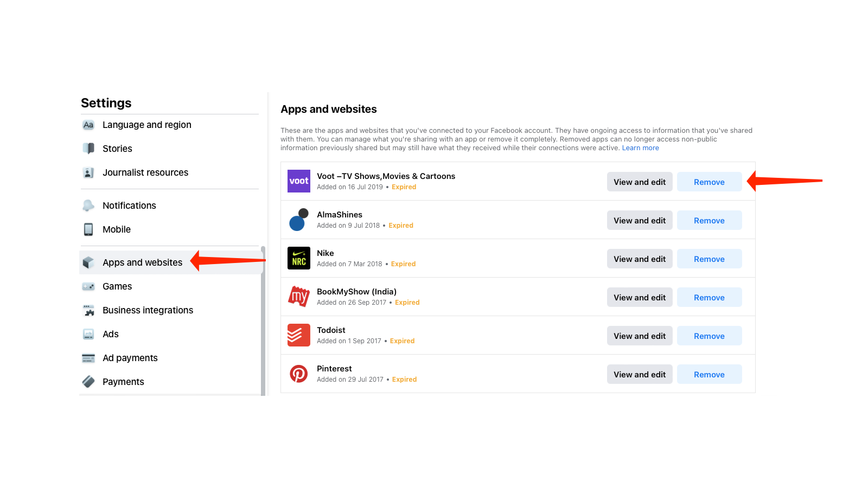Click the Pinterest app logo
This screenshot has width=868, height=488.
(299, 374)
